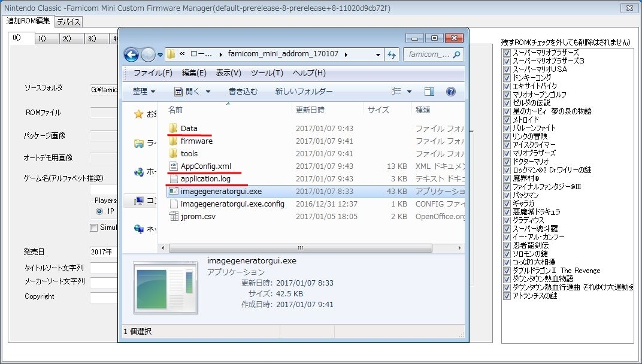Click 新しいフォルダー to create a folder

[x=304, y=92]
